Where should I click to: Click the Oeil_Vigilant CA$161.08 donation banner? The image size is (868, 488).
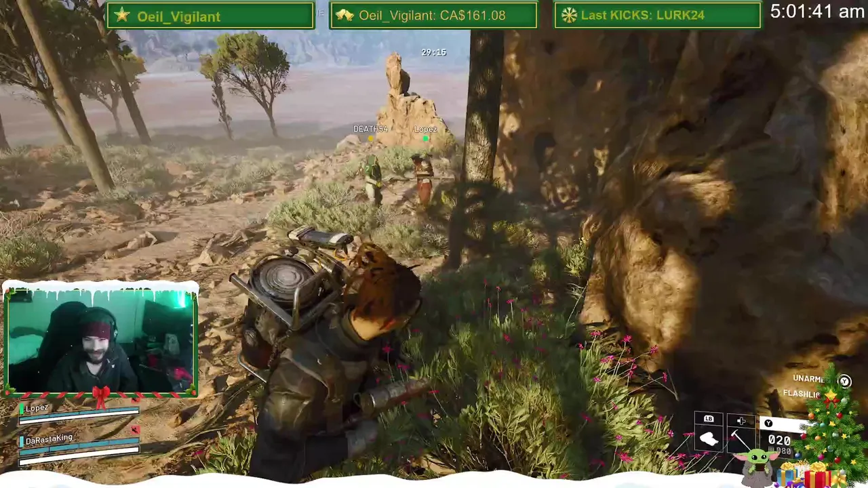click(433, 16)
